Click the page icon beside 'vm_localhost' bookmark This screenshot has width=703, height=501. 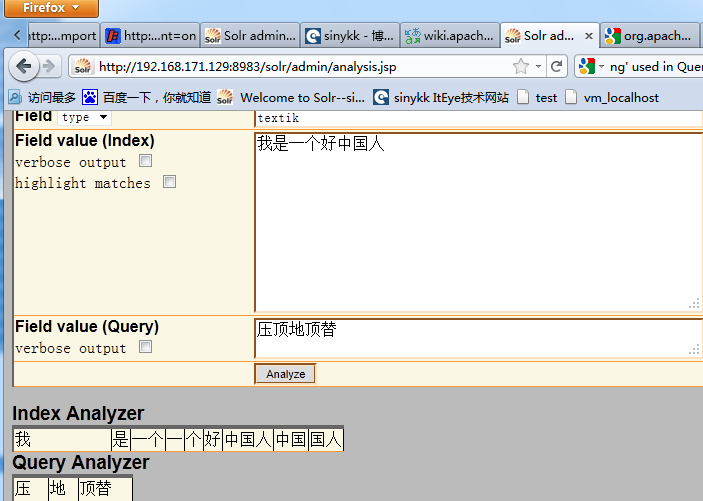(571, 97)
